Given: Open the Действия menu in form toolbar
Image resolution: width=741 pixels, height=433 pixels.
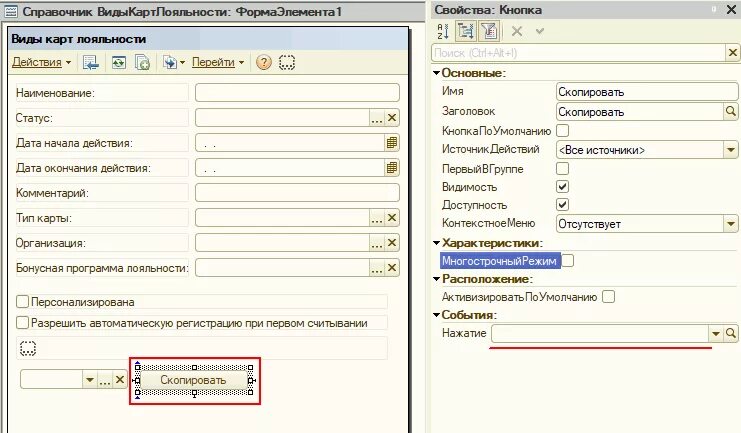Looking at the screenshot, I should coord(41,62).
